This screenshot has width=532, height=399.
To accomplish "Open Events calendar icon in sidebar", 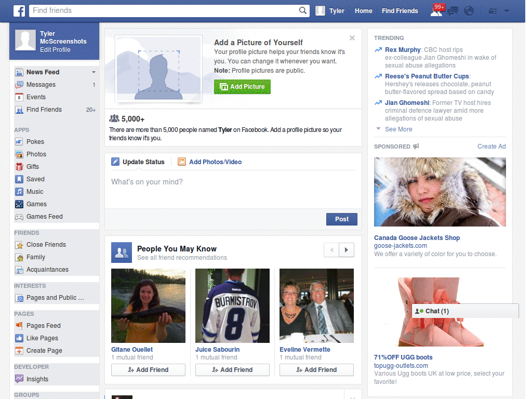I will (x=19, y=97).
